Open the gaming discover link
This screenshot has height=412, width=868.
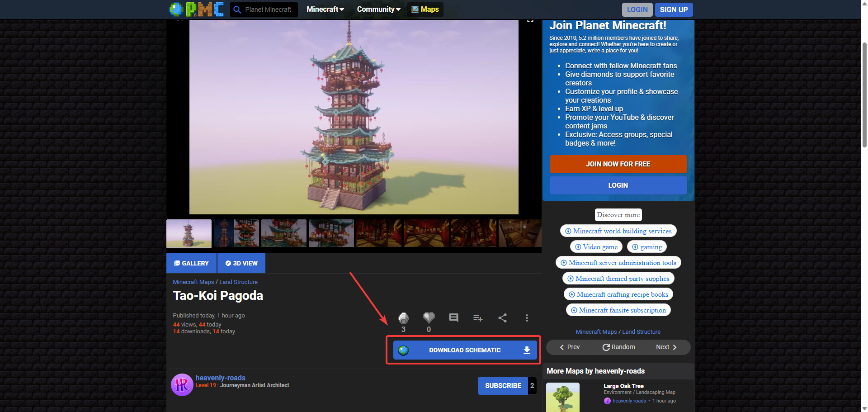tap(646, 247)
